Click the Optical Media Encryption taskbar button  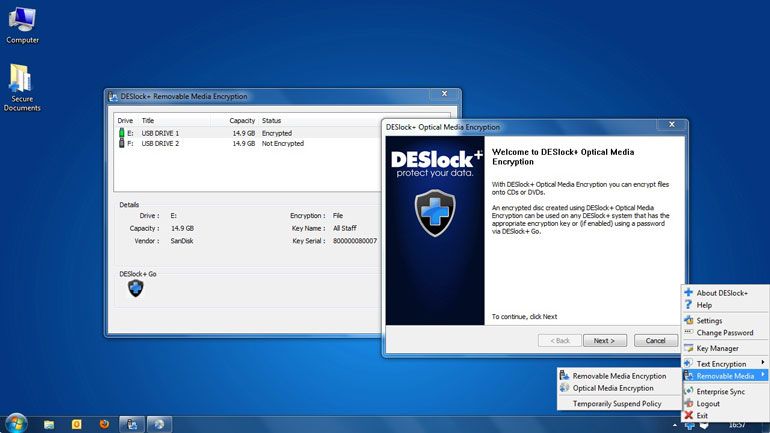click(x=158, y=424)
